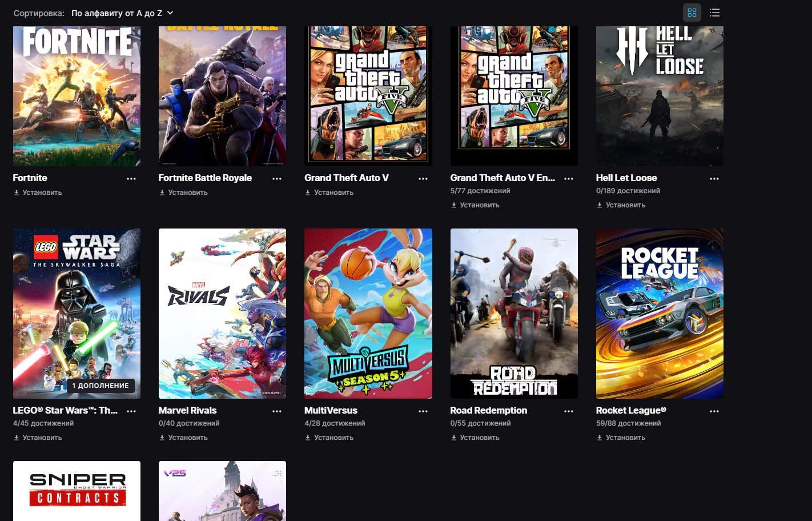812x521 pixels.
Task: Open more options for Grand Theft Auto V
Action: [423, 179]
